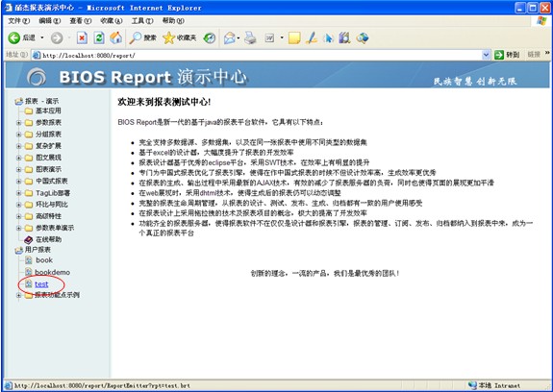Stop page loading with red X icon
Image resolution: width=553 pixels, height=392 pixels.
82,37
